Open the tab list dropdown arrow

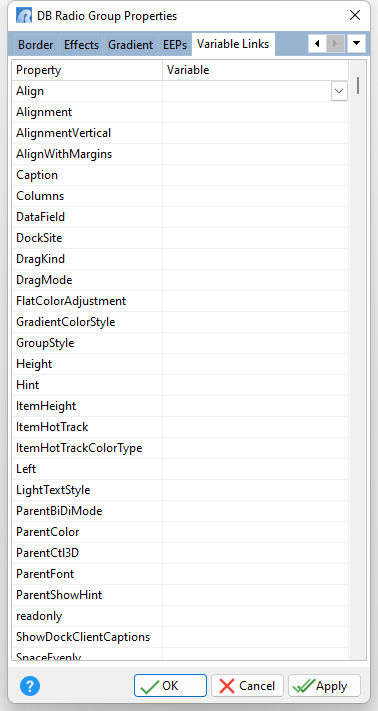click(357, 44)
